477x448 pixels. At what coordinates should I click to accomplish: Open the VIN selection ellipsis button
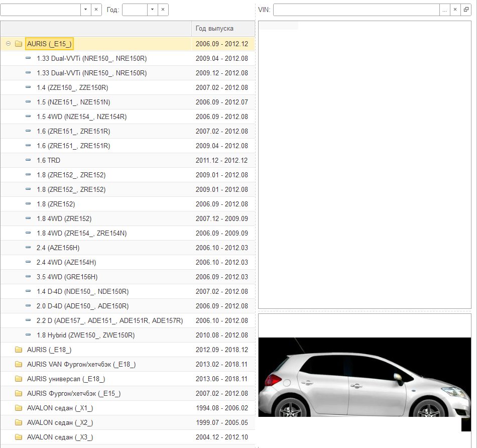(444, 10)
